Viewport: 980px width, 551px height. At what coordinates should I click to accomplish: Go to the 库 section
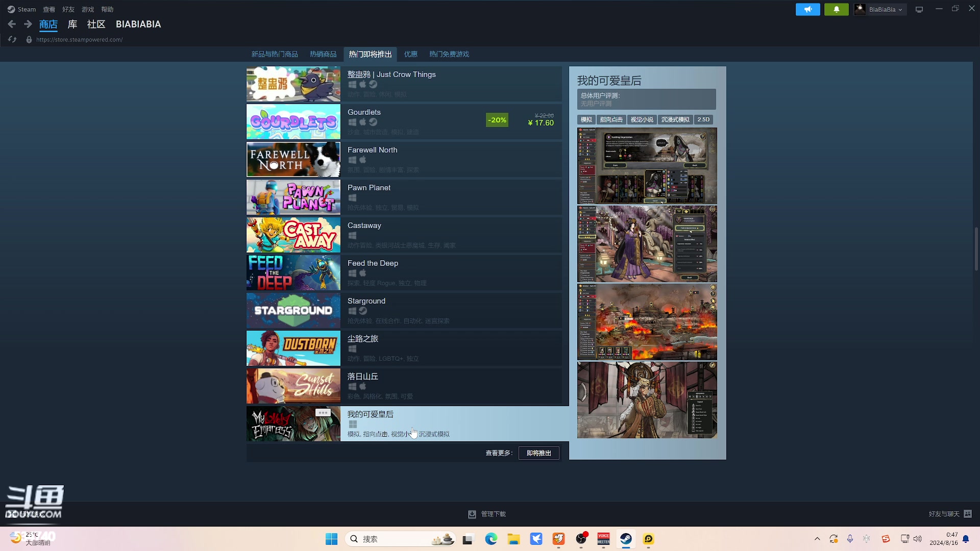point(72,24)
